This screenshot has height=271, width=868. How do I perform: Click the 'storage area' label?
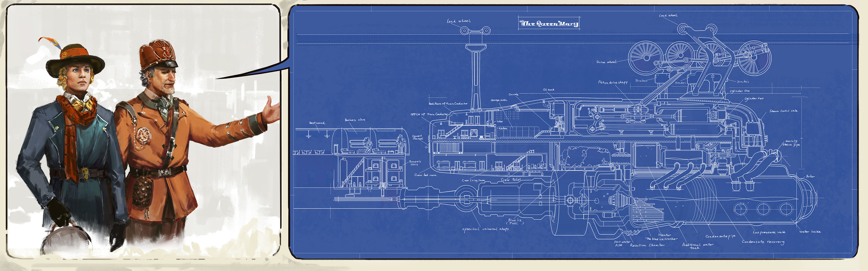point(499,100)
